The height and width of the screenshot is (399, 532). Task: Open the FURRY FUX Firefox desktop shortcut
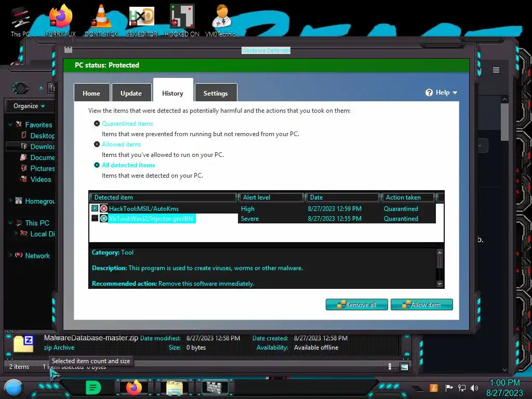pyautogui.click(x=61, y=20)
